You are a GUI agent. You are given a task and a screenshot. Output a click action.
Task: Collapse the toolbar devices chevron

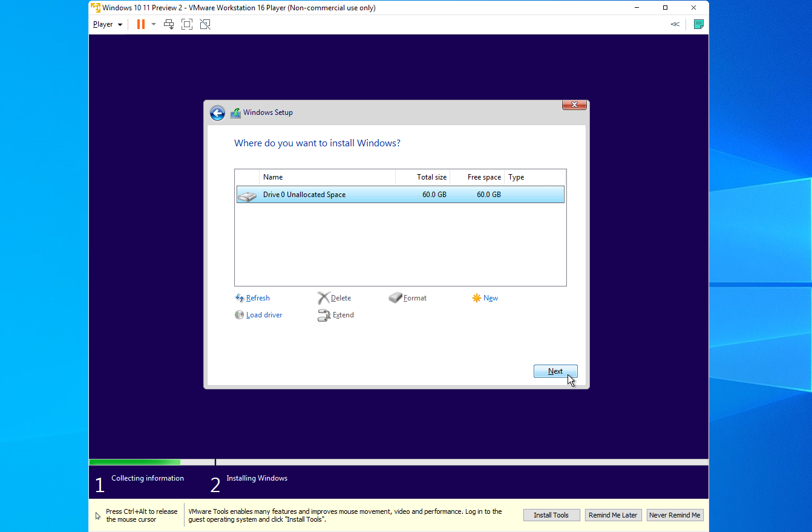click(x=675, y=24)
